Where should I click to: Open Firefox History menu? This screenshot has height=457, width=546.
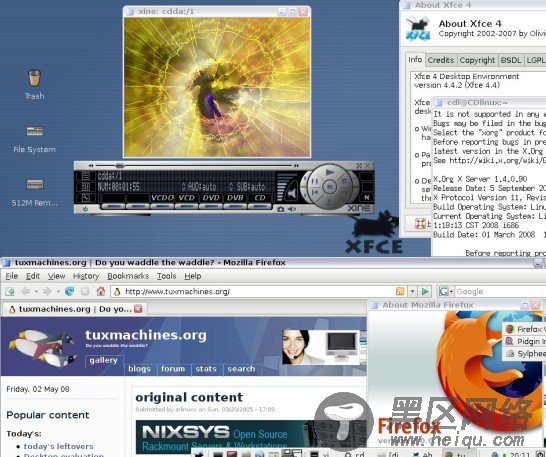click(86, 276)
